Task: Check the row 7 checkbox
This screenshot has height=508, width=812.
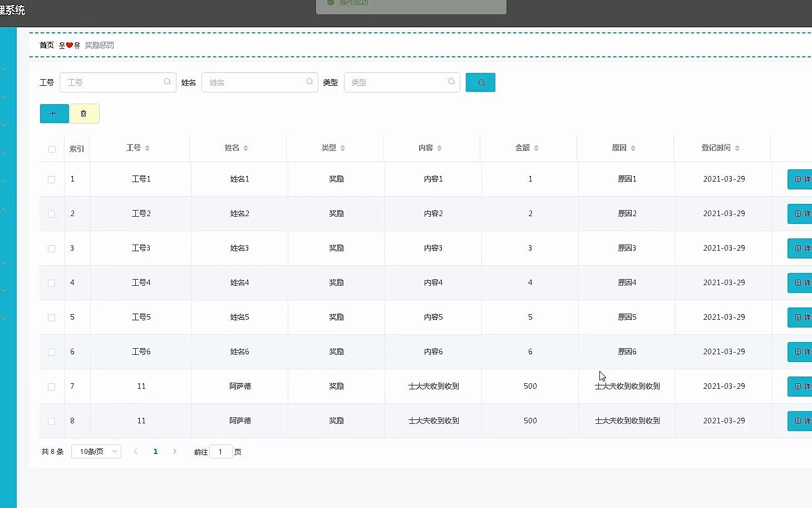Action: 51,387
